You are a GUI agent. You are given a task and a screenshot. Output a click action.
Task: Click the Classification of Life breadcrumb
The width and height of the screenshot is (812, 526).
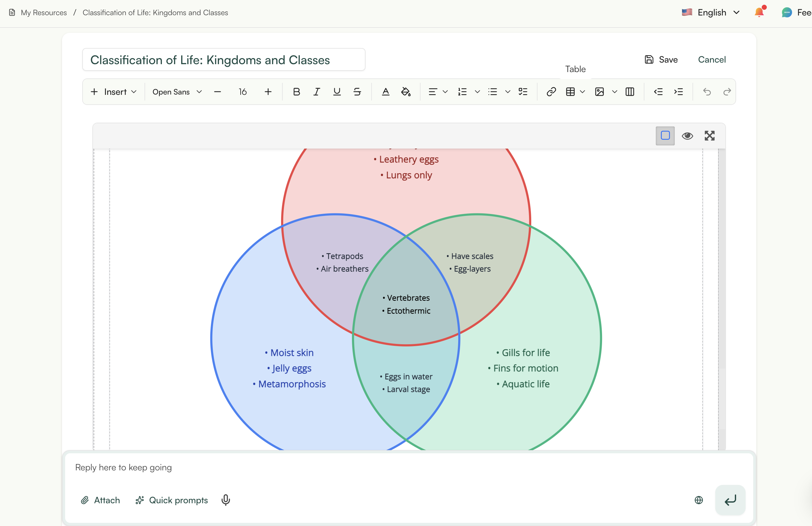(x=155, y=13)
